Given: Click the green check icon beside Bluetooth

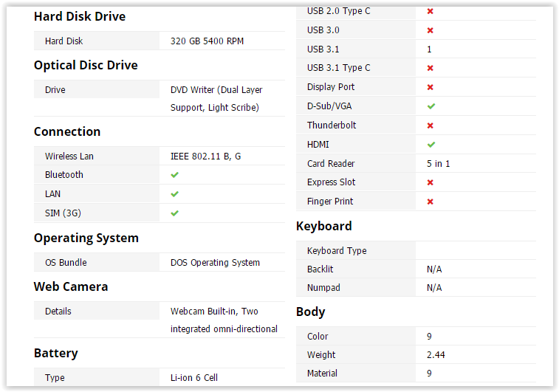Looking at the screenshot, I should pos(175,175).
